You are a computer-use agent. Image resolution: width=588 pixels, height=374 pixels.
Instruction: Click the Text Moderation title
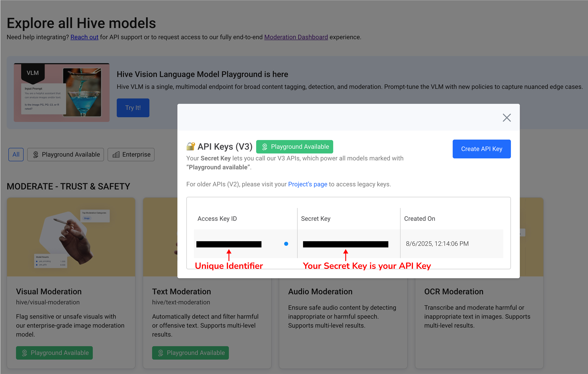181,291
